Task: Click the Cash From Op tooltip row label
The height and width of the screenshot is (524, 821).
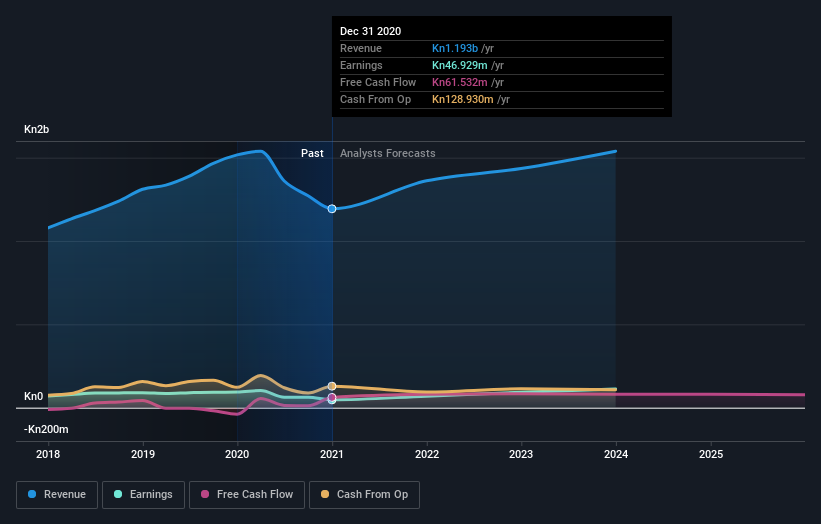Action: coord(375,99)
